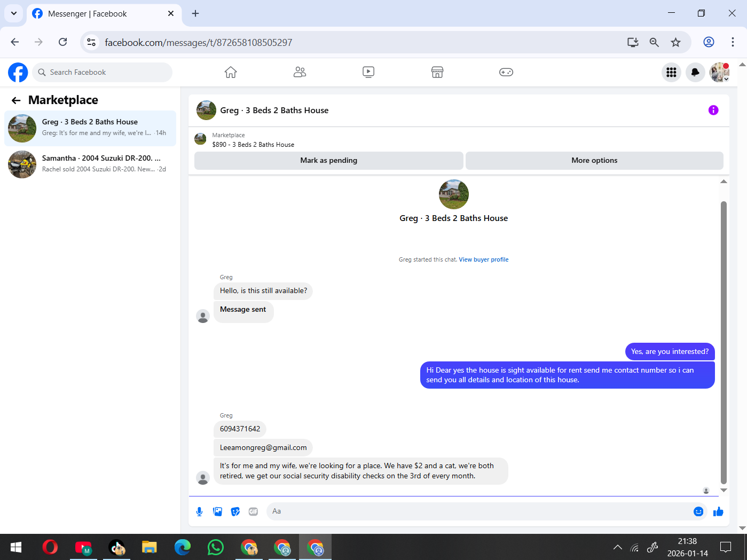The image size is (747, 560).
Task: Open Windows Start menu
Action: pyautogui.click(x=16, y=547)
